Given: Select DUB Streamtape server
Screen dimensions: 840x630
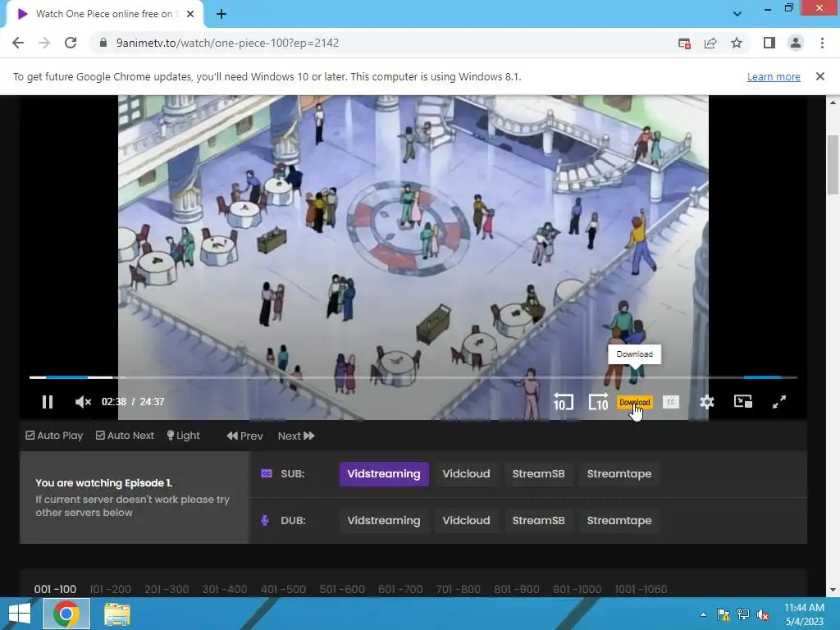Looking at the screenshot, I should click(619, 521).
